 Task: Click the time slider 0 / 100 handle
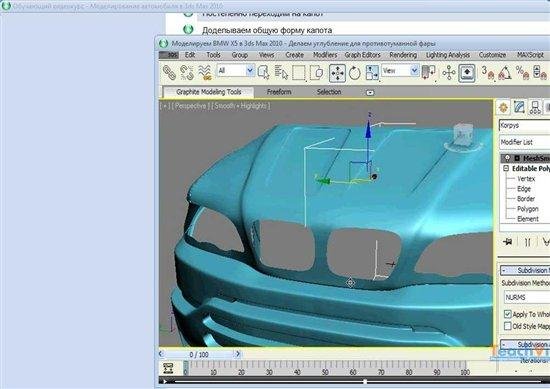(199, 354)
